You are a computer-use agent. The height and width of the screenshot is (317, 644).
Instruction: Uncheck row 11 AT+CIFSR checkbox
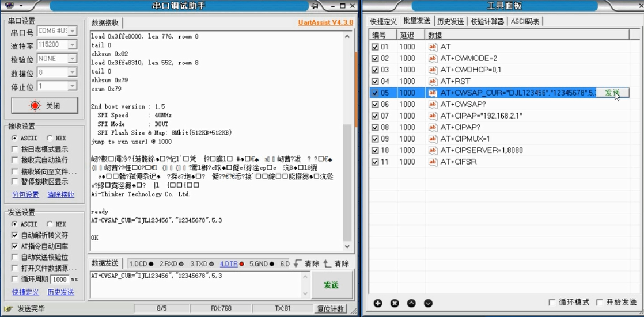tap(375, 162)
